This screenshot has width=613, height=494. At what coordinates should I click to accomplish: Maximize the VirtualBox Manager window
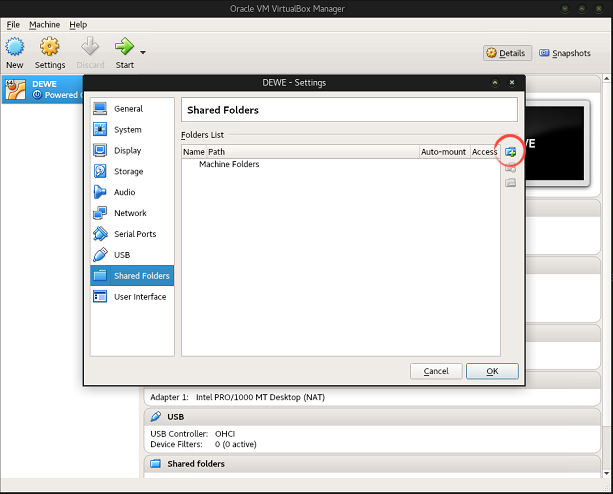(x=582, y=9)
